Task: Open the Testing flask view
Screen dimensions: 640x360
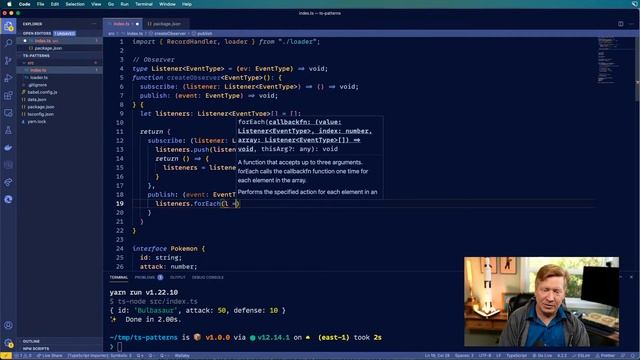Action: [x=8, y=130]
